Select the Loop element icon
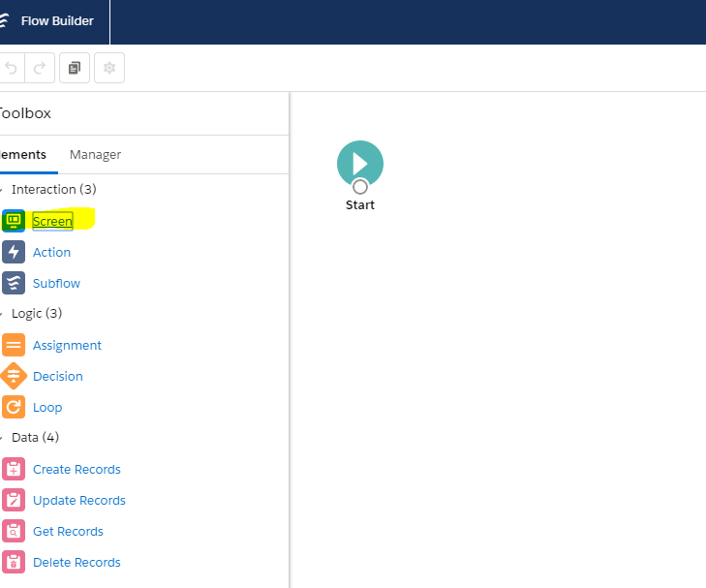 14,407
